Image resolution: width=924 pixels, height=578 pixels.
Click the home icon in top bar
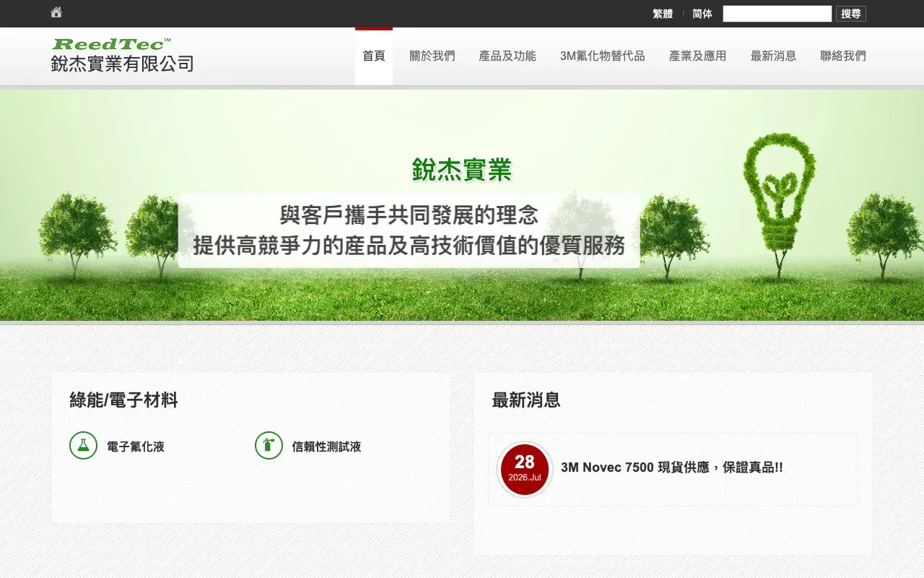56,12
